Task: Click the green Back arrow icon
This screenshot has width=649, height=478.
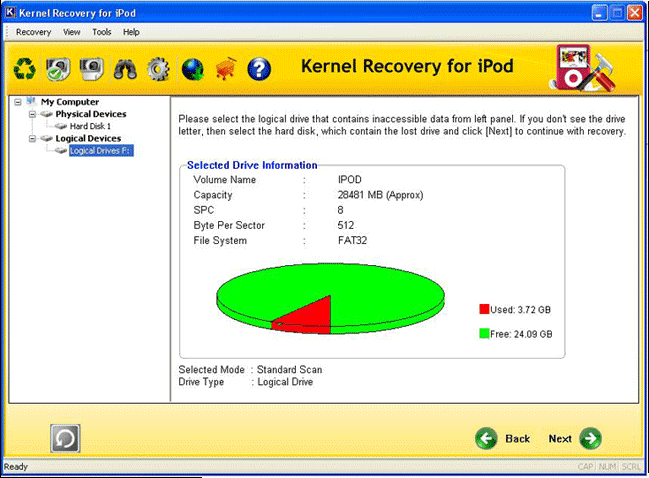Action: pos(486,438)
